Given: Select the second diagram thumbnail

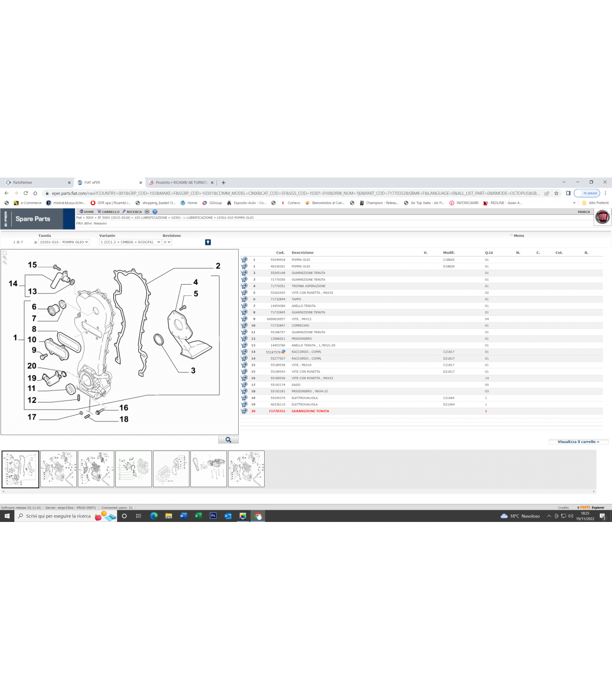Looking at the screenshot, I should [59, 469].
